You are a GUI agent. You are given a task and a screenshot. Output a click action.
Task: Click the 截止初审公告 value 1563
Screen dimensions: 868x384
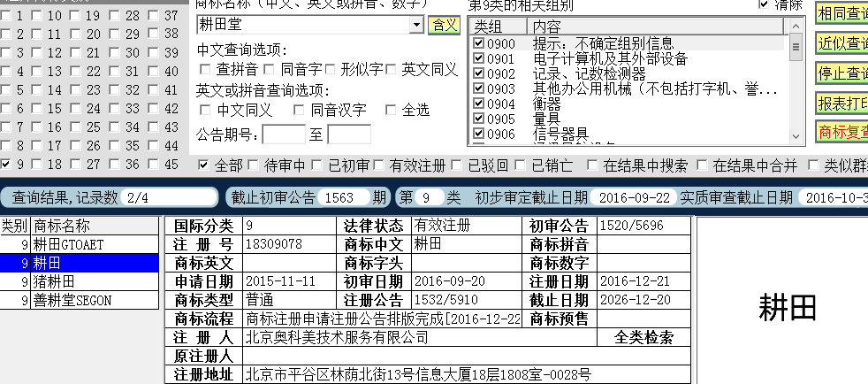point(341,198)
